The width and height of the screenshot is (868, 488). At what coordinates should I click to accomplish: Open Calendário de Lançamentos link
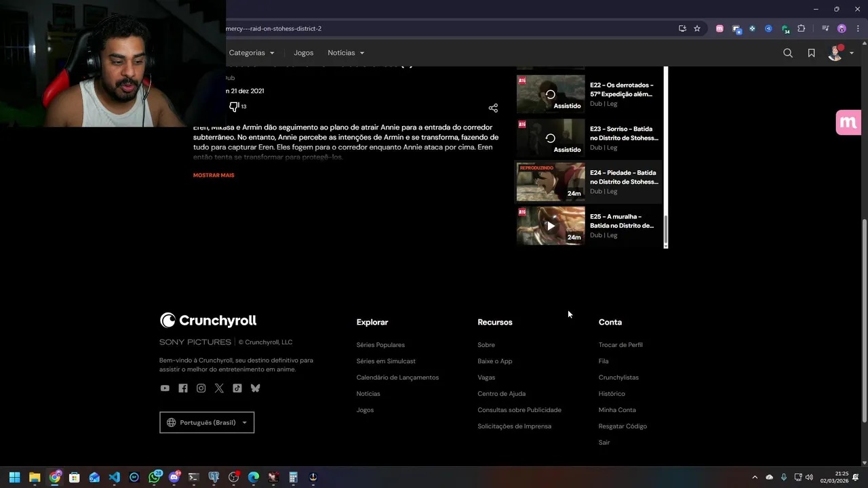point(397,378)
